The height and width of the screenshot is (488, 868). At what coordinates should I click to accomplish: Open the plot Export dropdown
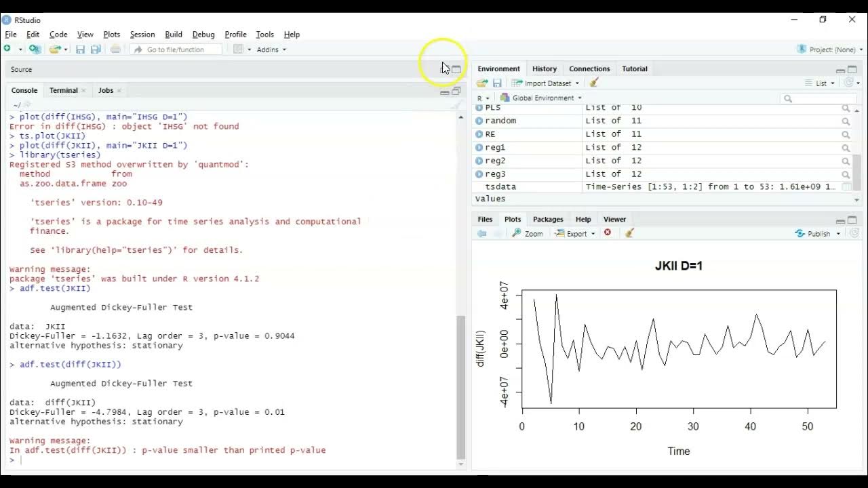tap(575, 234)
